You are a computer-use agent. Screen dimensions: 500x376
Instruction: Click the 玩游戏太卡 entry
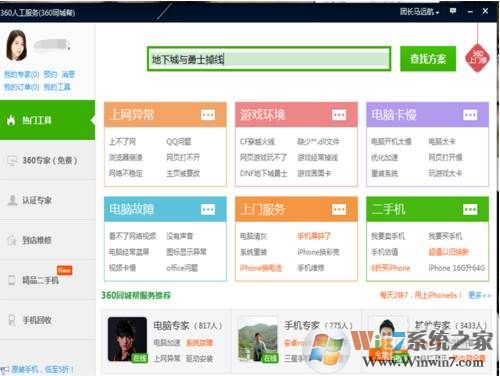click(x=445, y=173)
